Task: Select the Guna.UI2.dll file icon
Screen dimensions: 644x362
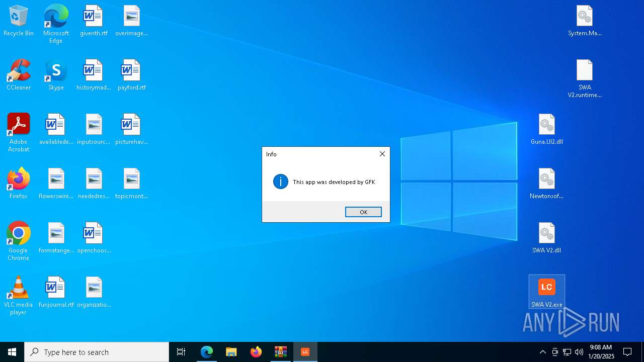Action: pos(547,130)
